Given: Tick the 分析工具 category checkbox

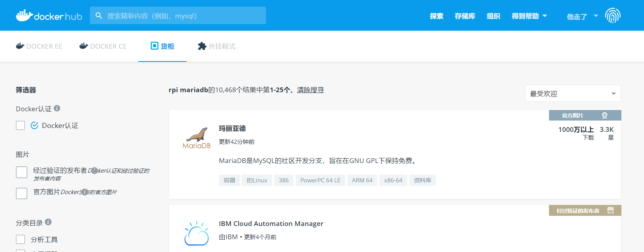Looking at the screenshot, I should pos(21,239).
